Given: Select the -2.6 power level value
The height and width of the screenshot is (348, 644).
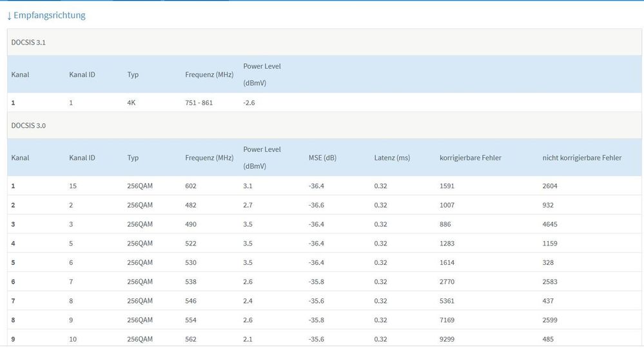Looking at the screenshot, I should [x=250, y=103].
